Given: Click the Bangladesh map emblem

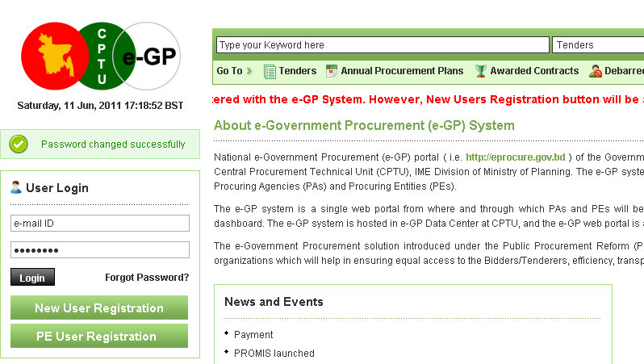Looking at the screenshot, I should 56,56.
